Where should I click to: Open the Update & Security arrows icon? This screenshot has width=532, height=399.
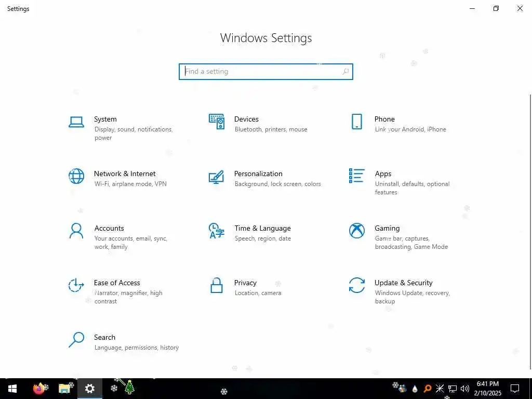(356, 285)
